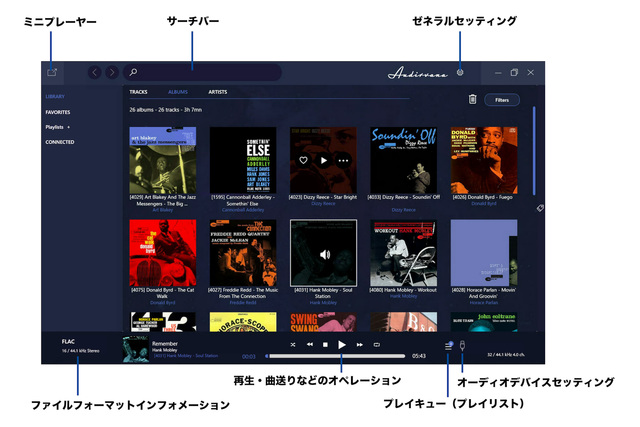Screen dimensions: 640x427
Task: Switch to the TRACKS tab
Action: coord(138,92)
